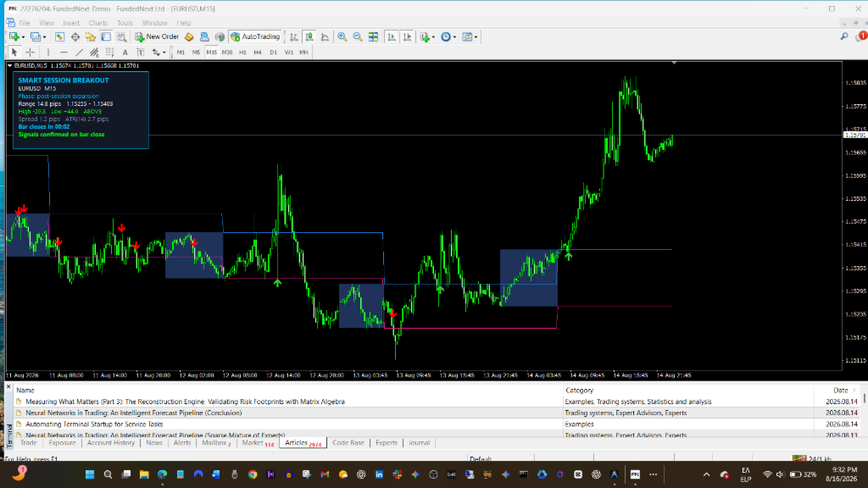Expand the Profiles dropdown arrow

tap(44, 37)
